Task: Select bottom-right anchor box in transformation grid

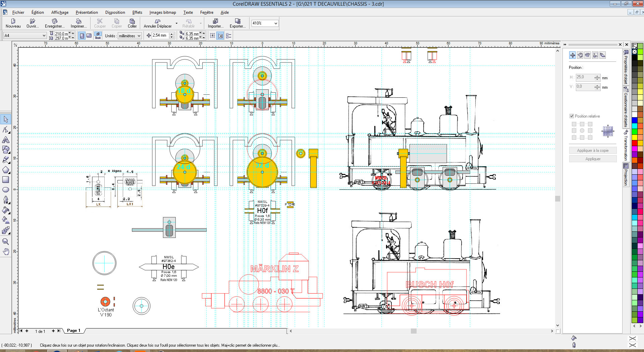Action: pos(590,137)
